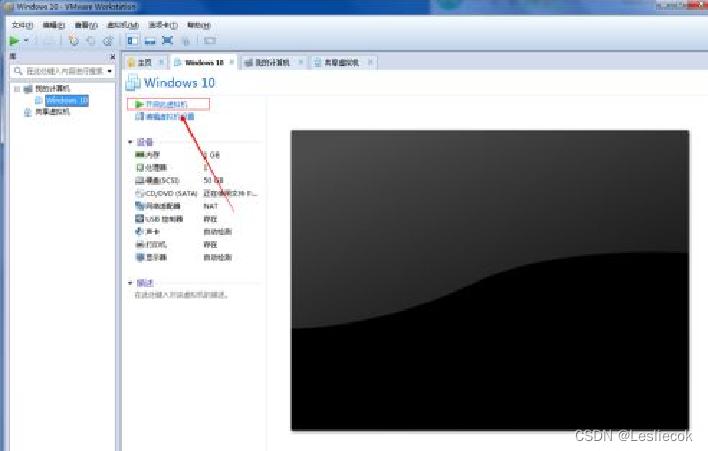Open the 查看(V) View menu
This screenshot has width=708, height=451.
[x=86, y=25]
